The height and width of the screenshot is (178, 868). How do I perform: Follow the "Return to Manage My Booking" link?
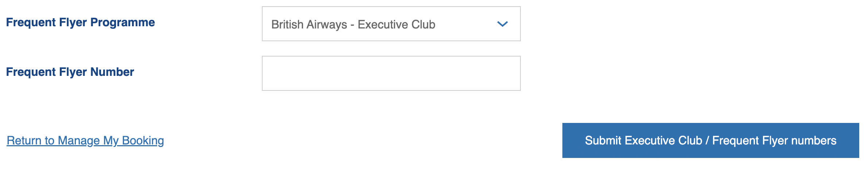85,140
